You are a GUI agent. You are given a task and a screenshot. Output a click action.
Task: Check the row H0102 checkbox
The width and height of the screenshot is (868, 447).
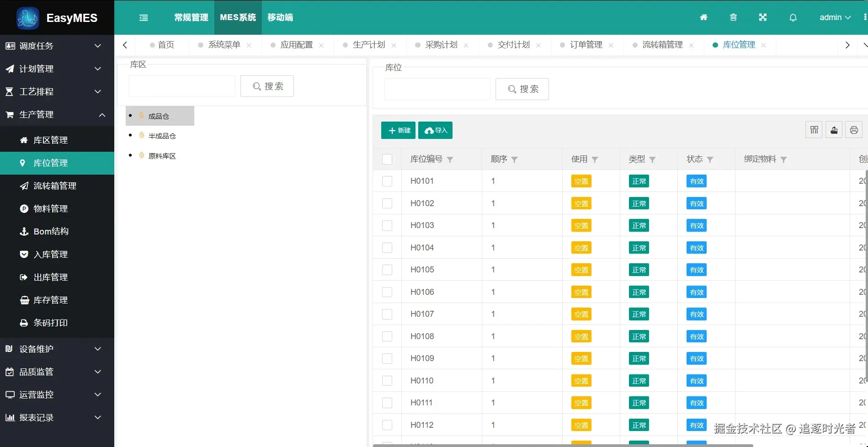[387, 203]
